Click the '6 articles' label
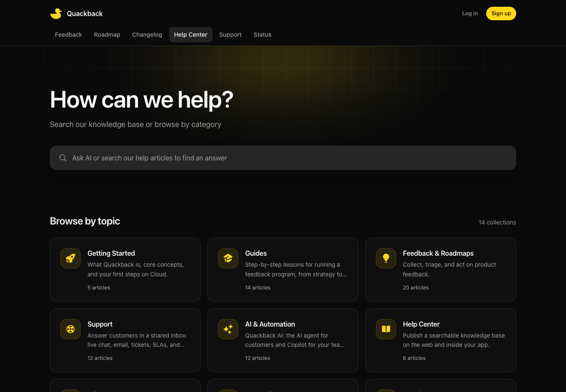 pyautogui.click(x=414, y=358)
